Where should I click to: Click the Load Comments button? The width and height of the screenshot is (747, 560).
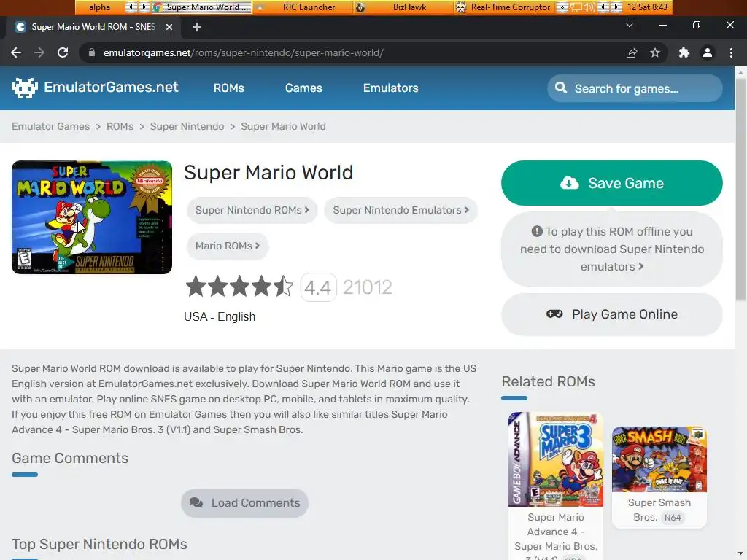[x=244, y=503]
